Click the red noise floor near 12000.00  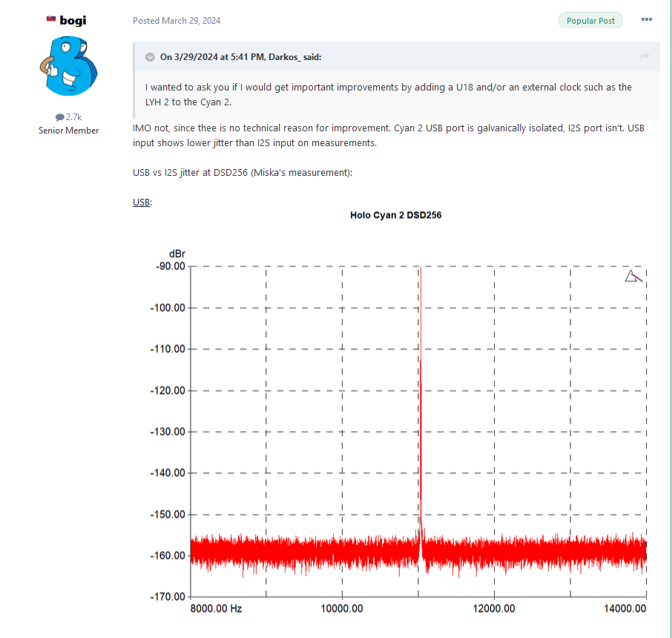[x=494, y=553]
